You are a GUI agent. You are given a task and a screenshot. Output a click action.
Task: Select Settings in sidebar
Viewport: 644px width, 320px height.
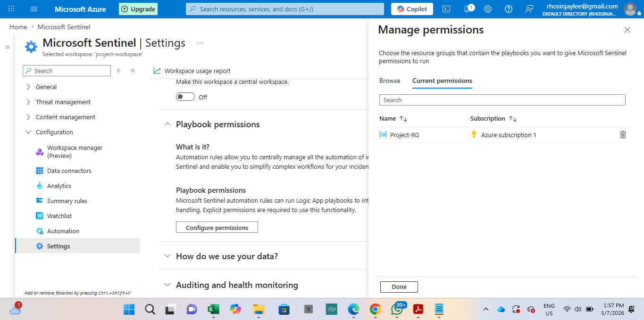[78, 246]
